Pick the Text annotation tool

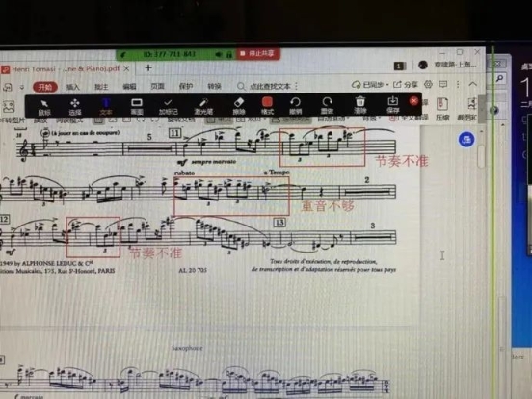point(105,107)
